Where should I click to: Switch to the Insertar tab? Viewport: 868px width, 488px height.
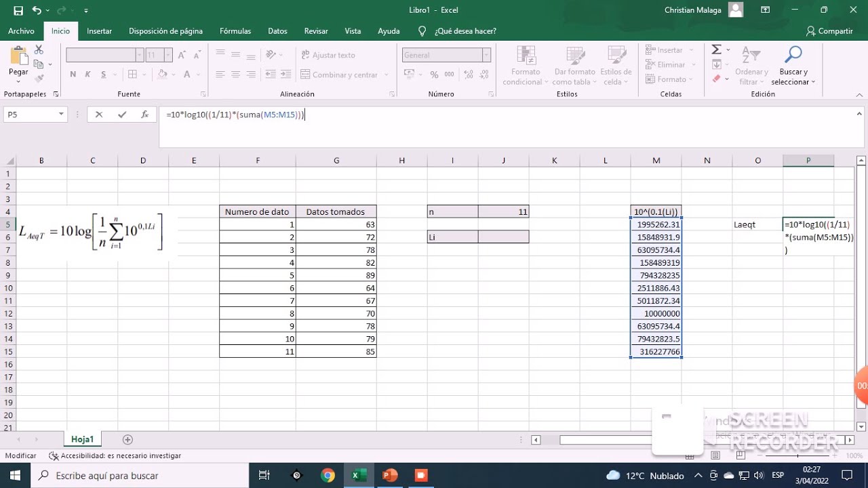(100, 31)
